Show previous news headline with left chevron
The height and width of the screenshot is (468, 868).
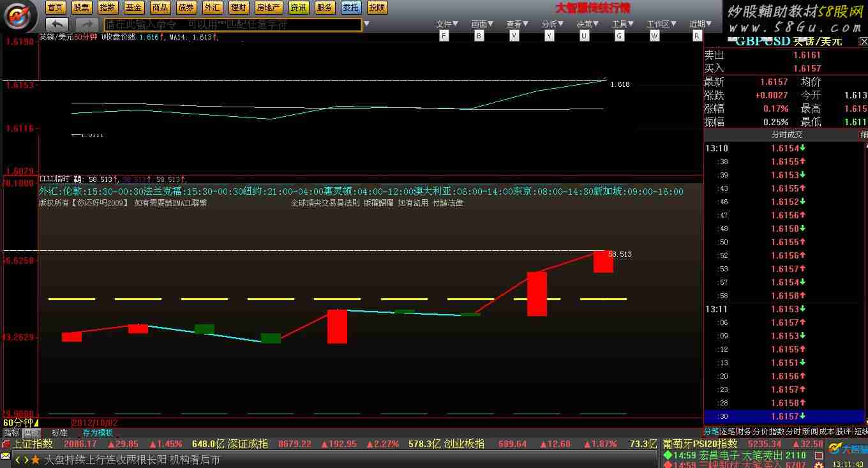[19, 460]
